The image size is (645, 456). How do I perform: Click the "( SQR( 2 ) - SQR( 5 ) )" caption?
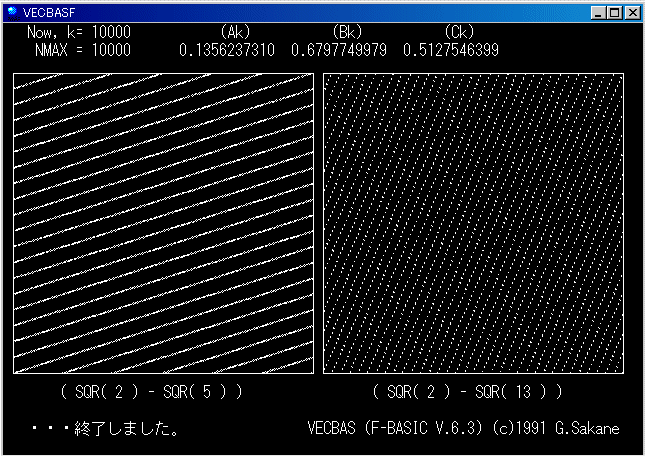click(151, 391)
